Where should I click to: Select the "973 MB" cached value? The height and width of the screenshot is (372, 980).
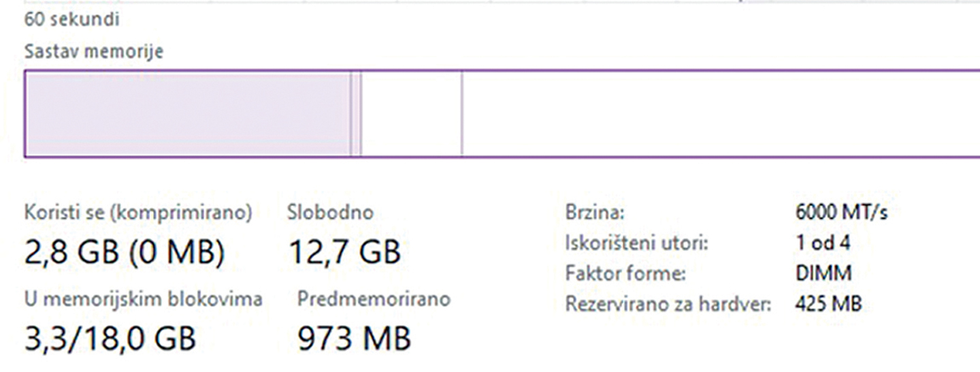355,339
